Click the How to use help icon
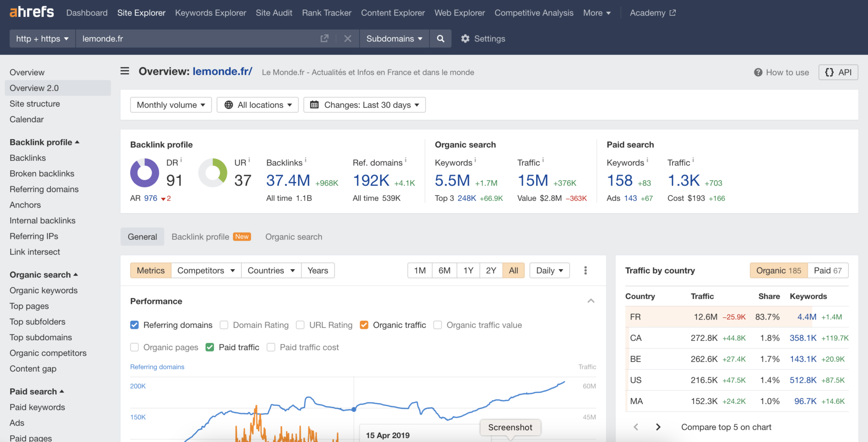868x442 pixels. [758, 72]
